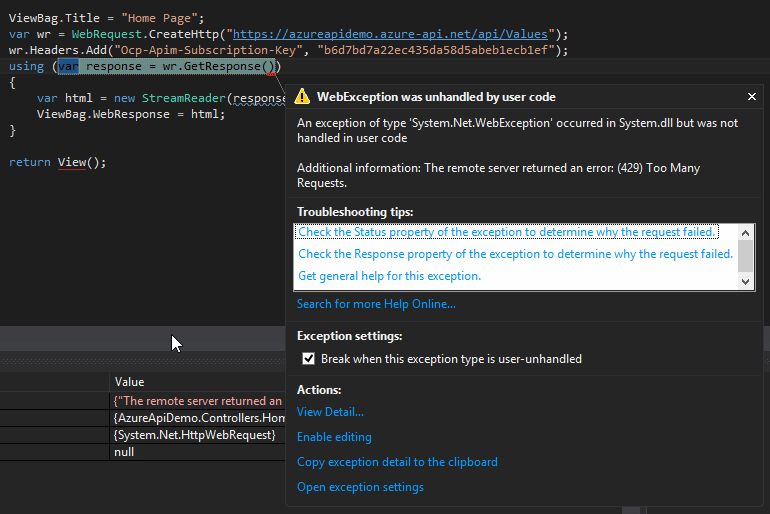770x514 pixels.
Task: Click the warning icon in exception dialog
Action: 302,96
